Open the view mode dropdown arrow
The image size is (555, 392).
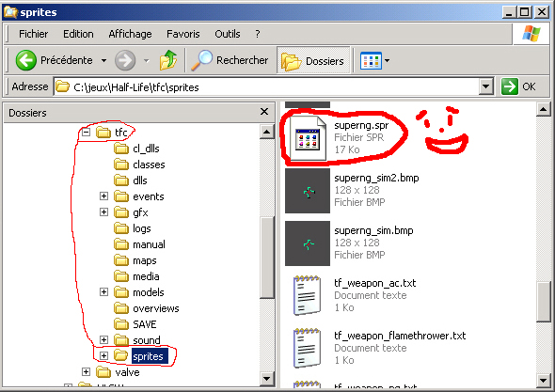click(388, 60)
